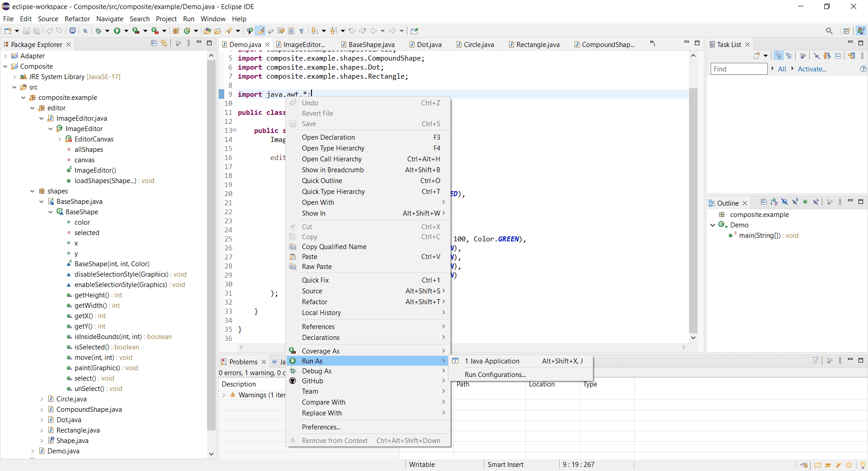Click the Activate... link in Task List

pyautogui.click(x=812, y=69)
